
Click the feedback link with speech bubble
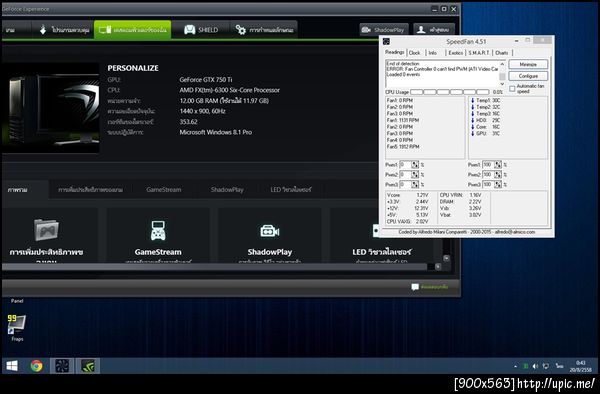pos(429,287)
